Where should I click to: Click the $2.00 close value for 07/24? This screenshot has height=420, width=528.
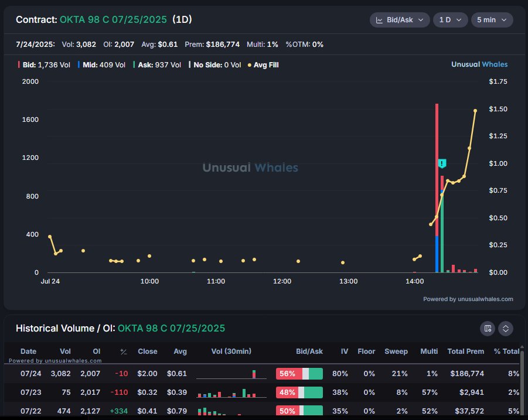147,374
